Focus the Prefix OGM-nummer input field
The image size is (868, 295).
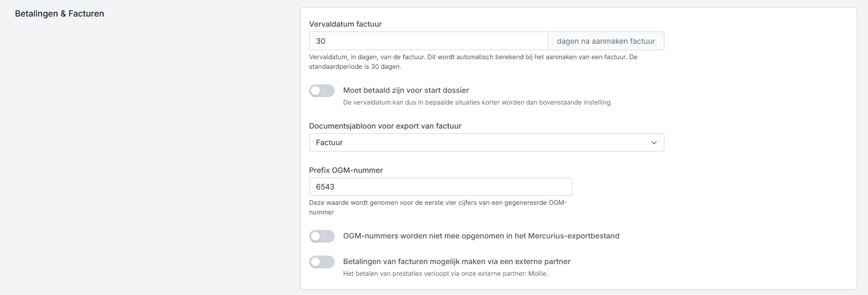pyautogui.click(x=440, y=187)
